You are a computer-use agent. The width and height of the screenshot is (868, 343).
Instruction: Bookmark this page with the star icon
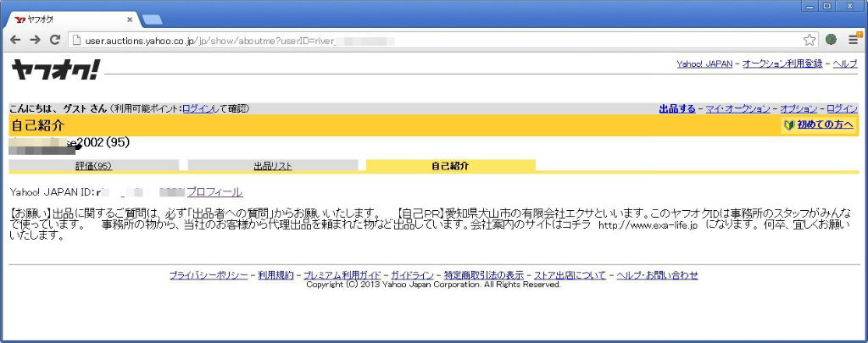[809, 40]
